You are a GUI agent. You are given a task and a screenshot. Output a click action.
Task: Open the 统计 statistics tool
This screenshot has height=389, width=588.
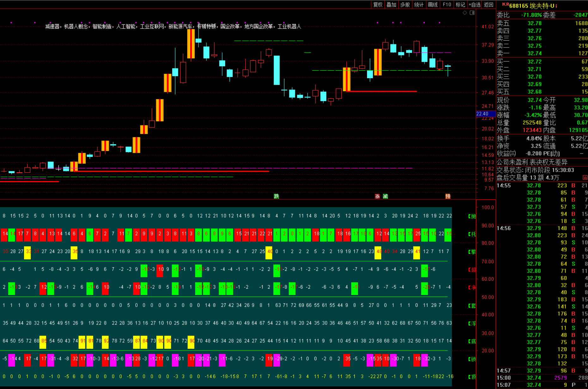(419, 5)
